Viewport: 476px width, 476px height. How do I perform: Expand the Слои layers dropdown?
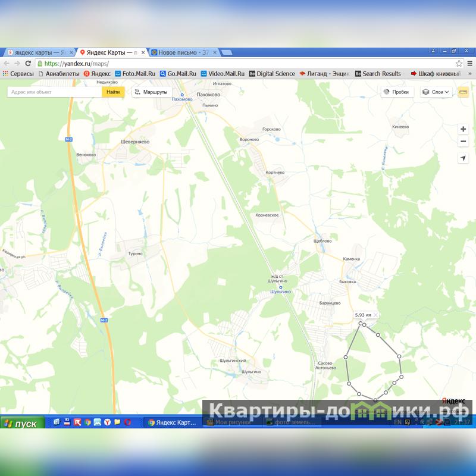point(436,92)
